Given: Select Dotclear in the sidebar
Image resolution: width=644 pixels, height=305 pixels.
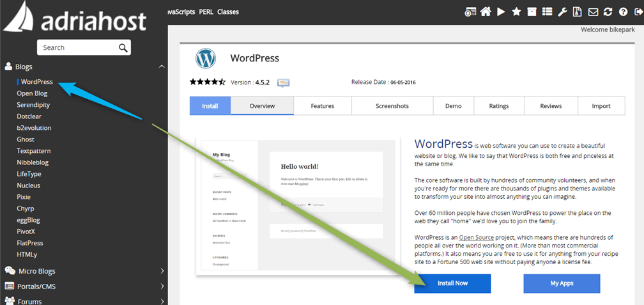Looking at the screenshot, I should coord(29,116).
